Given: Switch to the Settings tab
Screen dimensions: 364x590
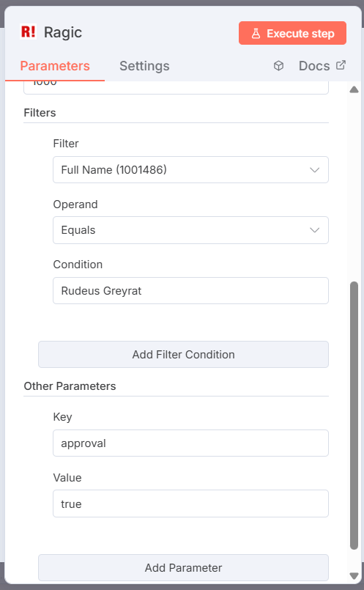Looking at the screenshot, I should click(144, 66).
